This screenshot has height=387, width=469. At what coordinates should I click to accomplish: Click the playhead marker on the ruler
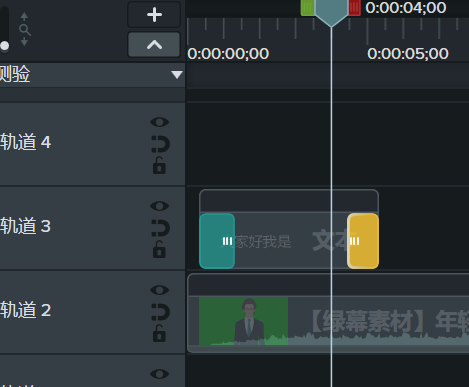pos(331,13)
